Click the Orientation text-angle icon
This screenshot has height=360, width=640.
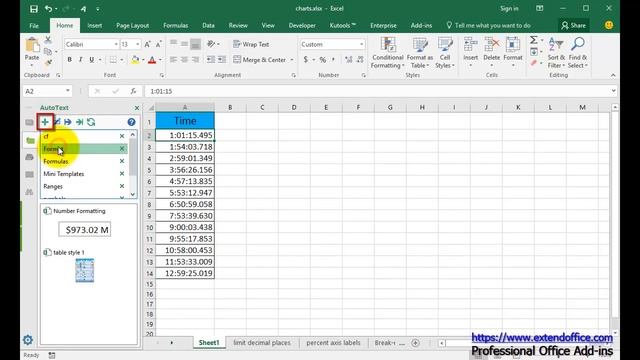[211, 44]
